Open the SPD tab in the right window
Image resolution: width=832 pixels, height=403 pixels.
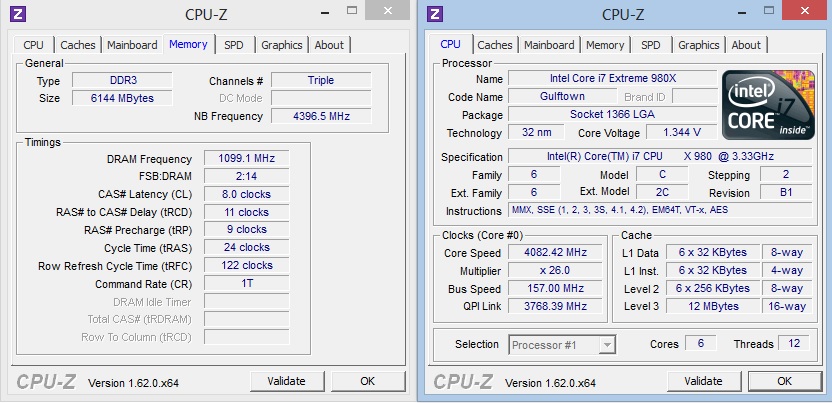coord(651,45)
